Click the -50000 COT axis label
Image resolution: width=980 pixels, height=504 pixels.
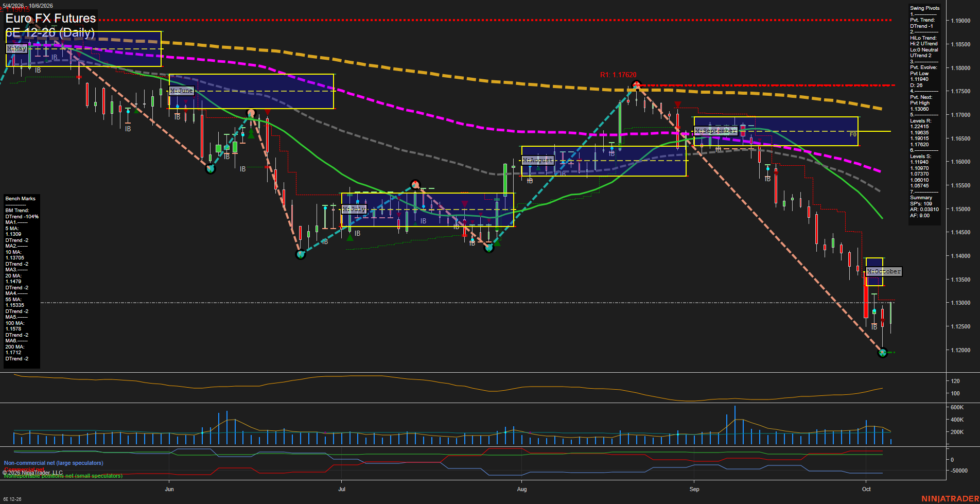[x=958, y=471]
